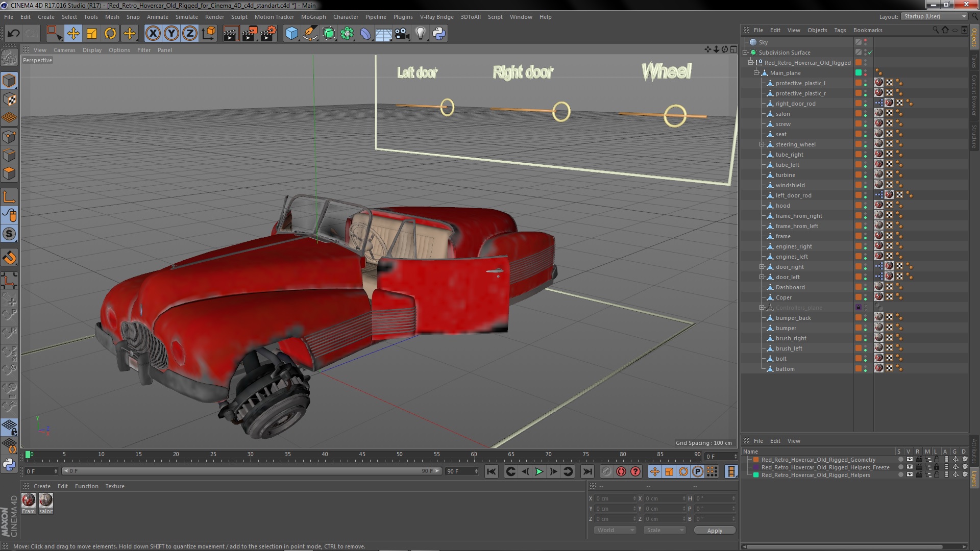
Task: Open the Layout dropdown Startup (User)
Action: 934,16
